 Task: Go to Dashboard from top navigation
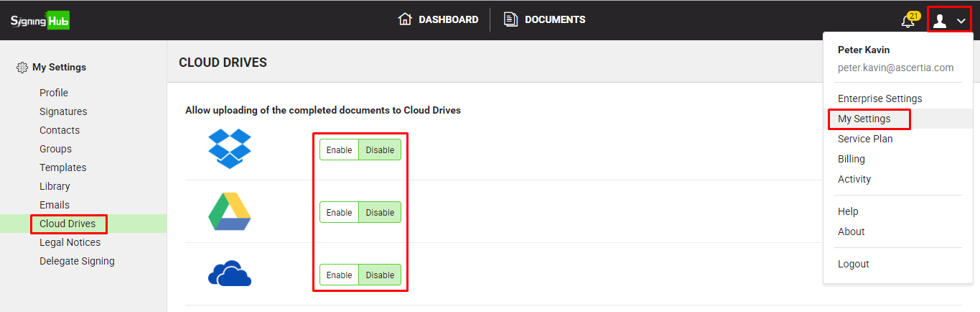438,20
